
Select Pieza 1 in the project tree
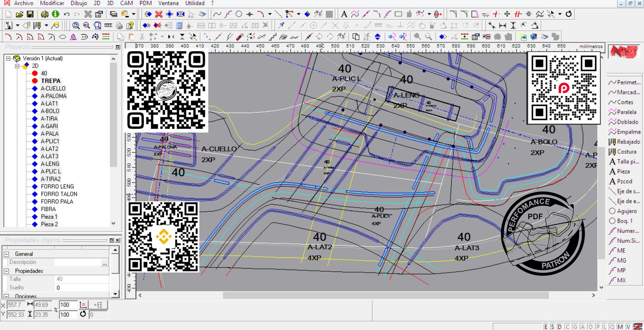tap(49, 217)
